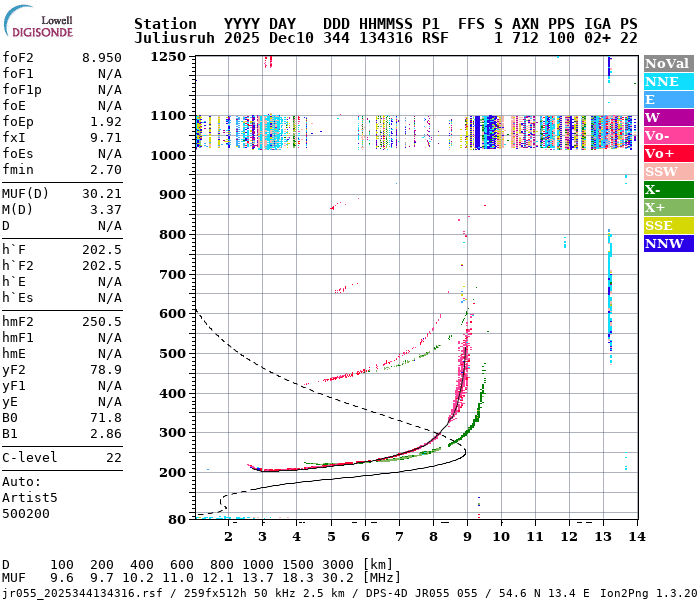Click the 1250 km height axis label
The image size is (700, 600).
168,57
